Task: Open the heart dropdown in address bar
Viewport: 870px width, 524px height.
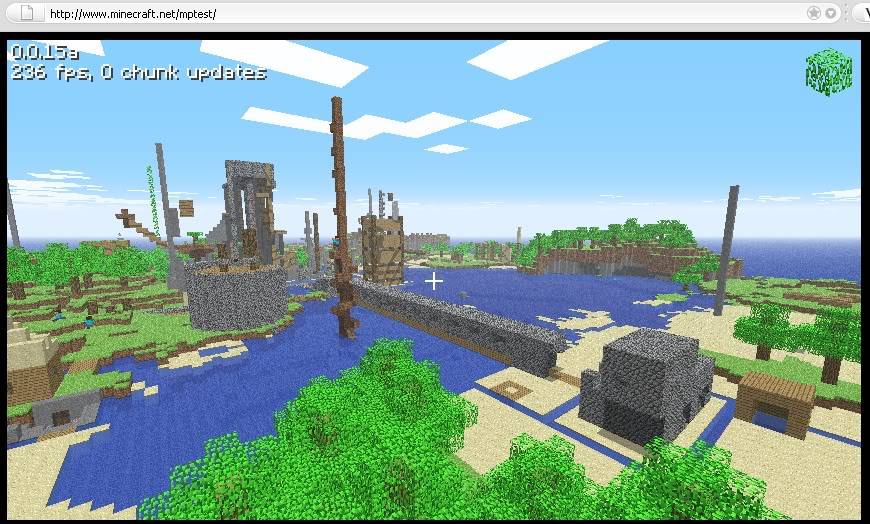Action: click(831, 13)
